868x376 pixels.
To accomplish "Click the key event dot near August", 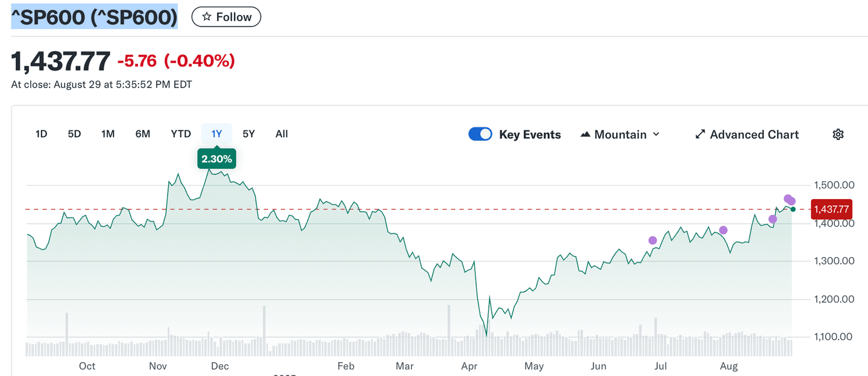I will click(x=723, y=230).
